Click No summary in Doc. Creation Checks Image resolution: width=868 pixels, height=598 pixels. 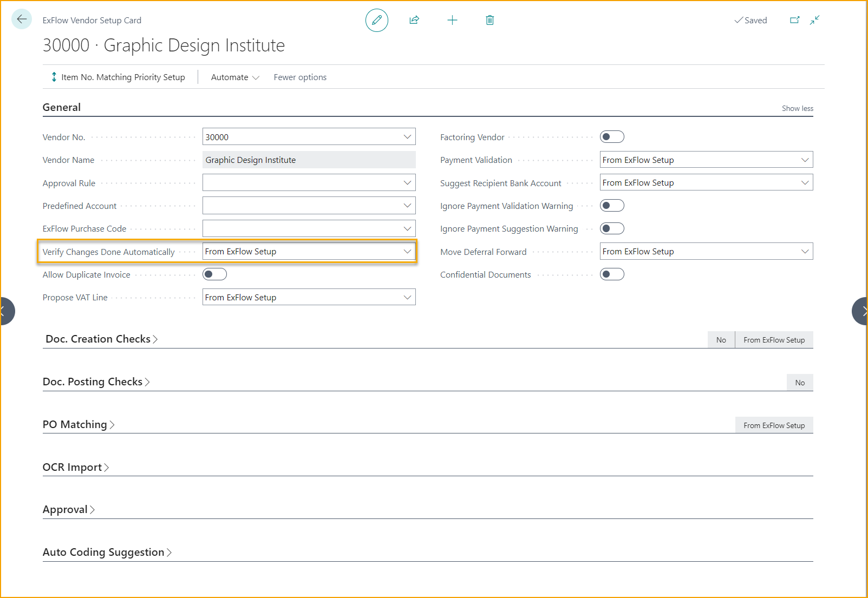[721, 340]
